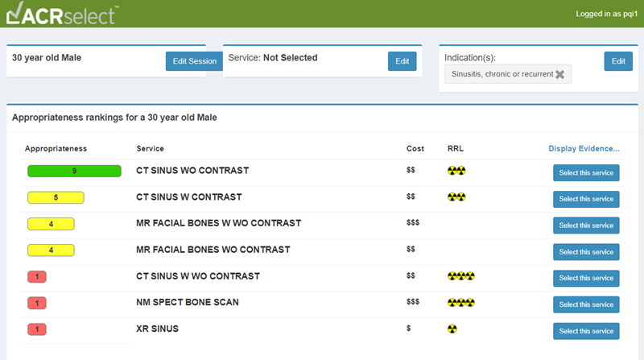644x360 pixels.
Task: Choose the XR Sinus service
Action: (x=586, y=331)
